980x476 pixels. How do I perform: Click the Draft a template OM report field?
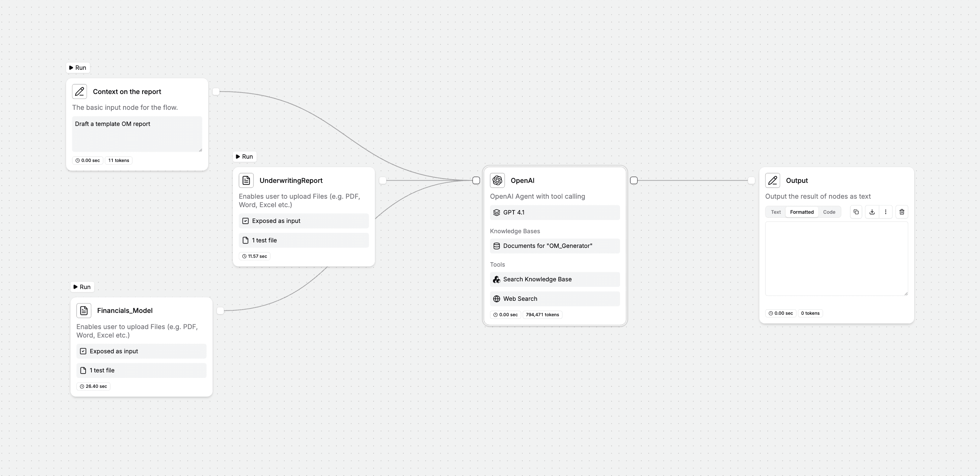137,134
